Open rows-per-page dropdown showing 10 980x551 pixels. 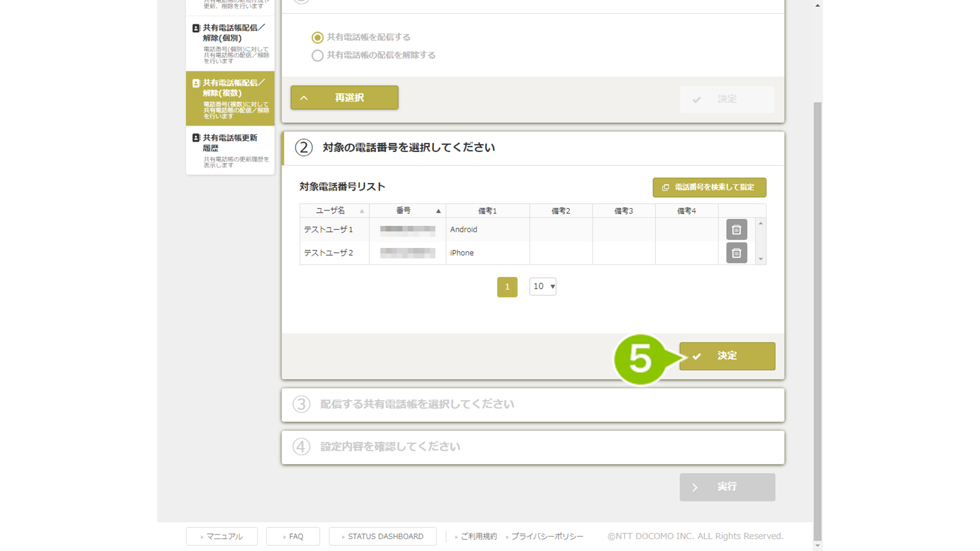542,287
